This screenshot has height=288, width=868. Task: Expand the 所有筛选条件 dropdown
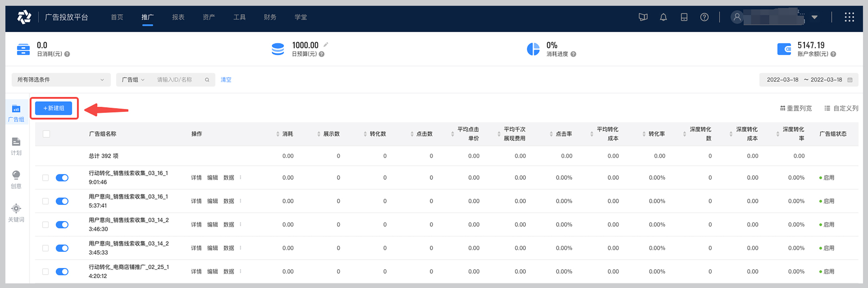pos(61,80)
